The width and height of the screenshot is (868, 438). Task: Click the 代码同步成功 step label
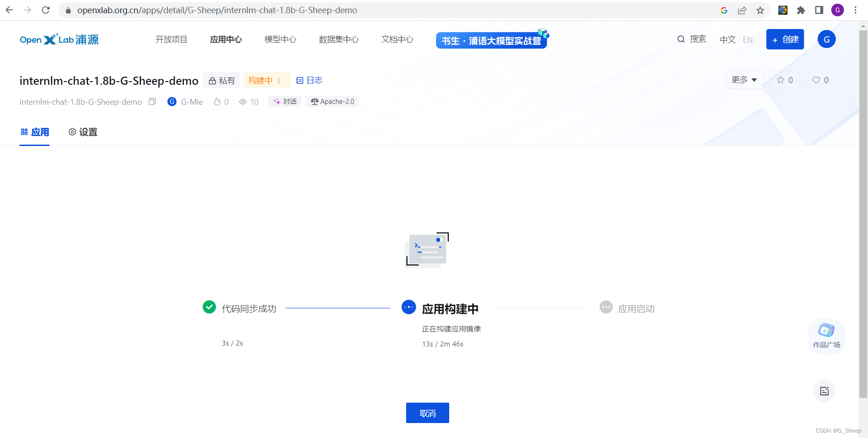coord(249,309)
